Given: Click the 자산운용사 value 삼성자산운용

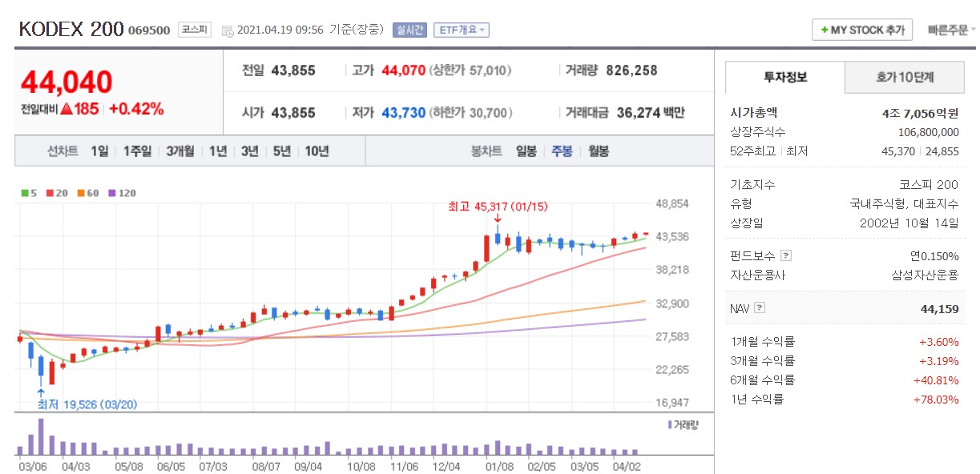Looking at the screenshot, I should point(923,275).
